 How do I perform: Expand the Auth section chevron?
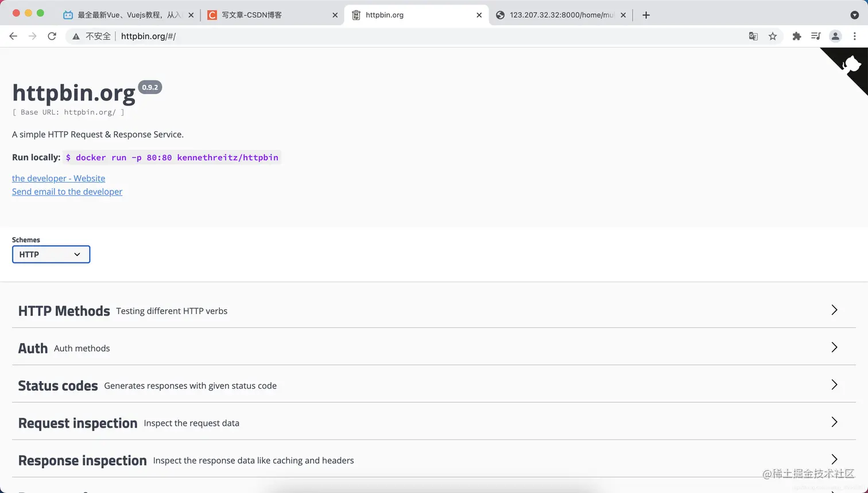pos(835,347)
